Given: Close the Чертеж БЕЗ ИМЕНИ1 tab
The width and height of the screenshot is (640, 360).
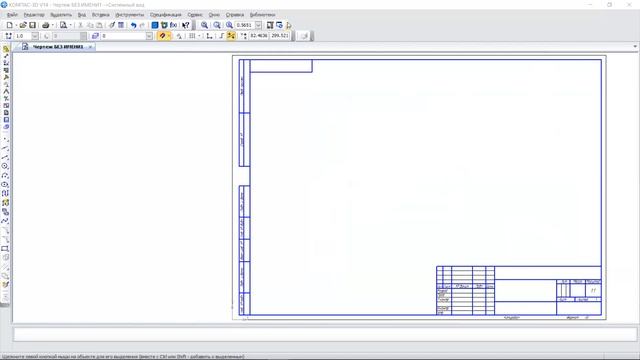Looking at the screenshot, I should pyautogui.click(x=91, y=47).
